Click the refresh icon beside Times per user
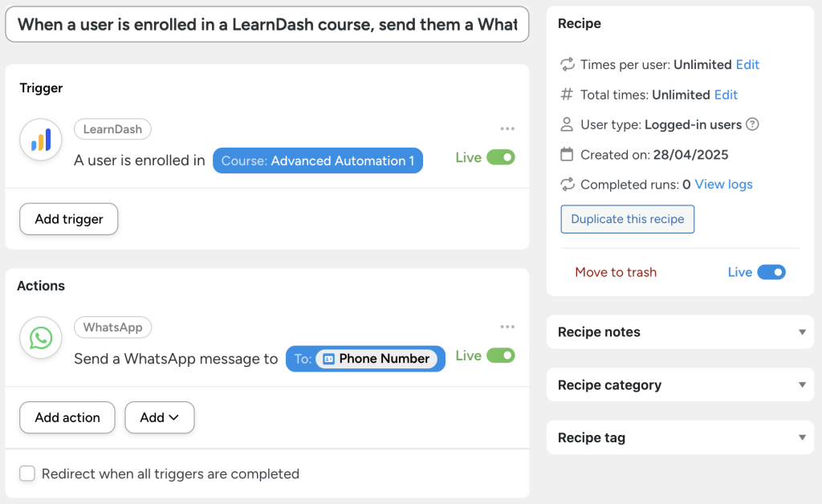The image size is (822, 504). (567, 64)
